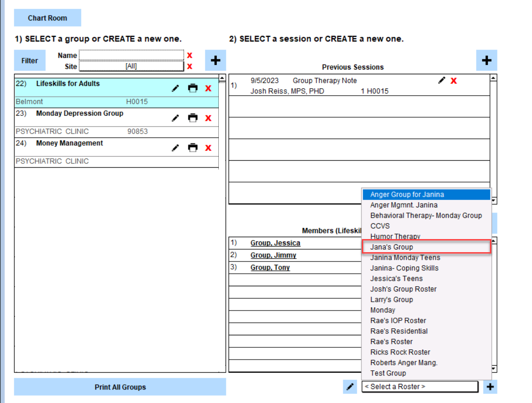Create a new group with plus icon
The height and width of the screenshot is (403, 532).
pyautogui.click(x=216, y=60)
